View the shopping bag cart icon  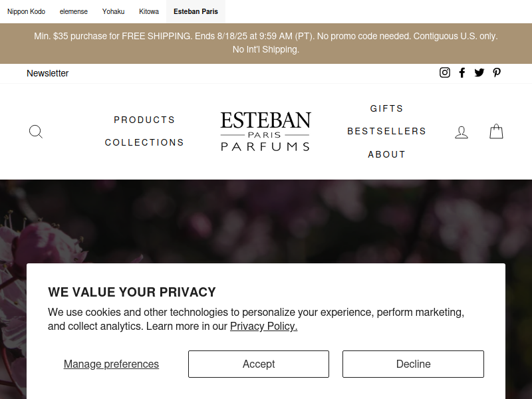click(x=496, y=131)
